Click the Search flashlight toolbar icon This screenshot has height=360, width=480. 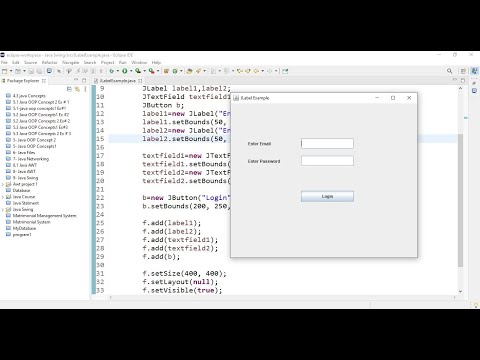(x=198, y=71)
